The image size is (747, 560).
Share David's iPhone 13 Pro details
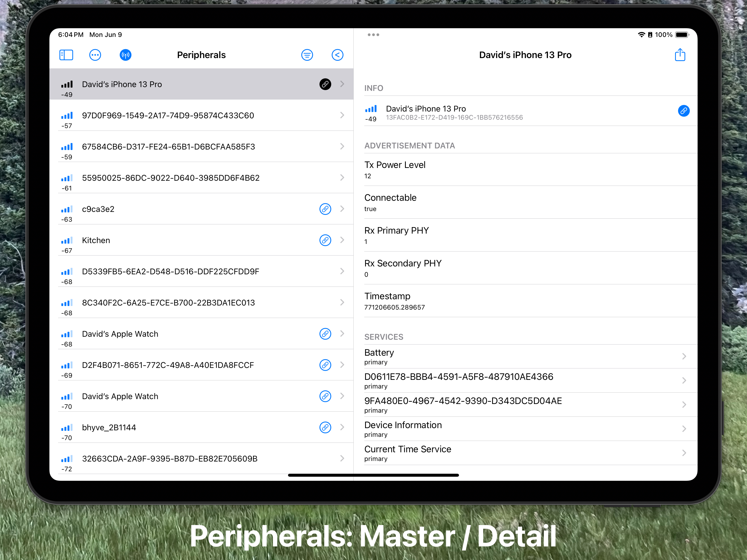(680, 55)
